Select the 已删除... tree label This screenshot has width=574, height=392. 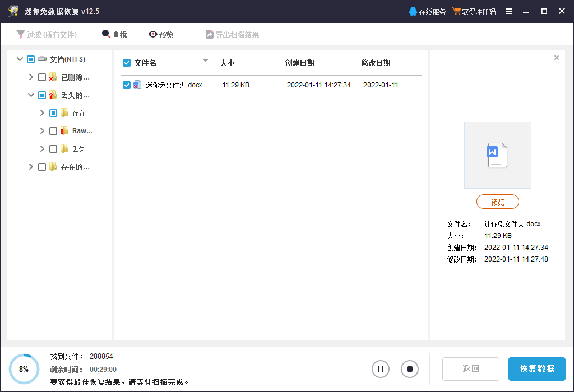(x=76, y=77)
